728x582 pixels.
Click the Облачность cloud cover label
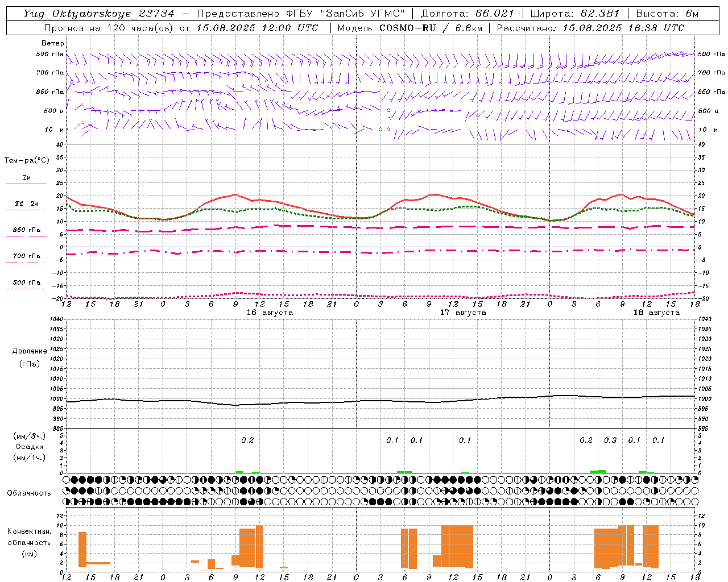point(29,493)
